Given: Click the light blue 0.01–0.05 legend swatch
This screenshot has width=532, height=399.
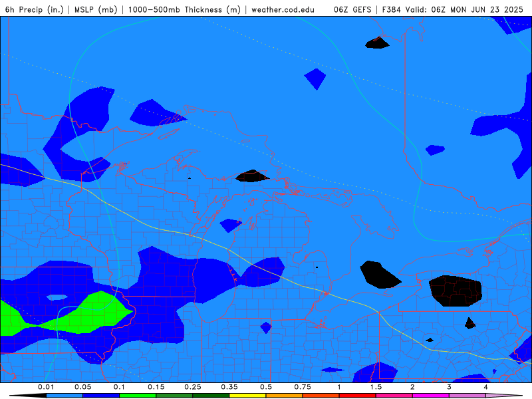Looking at the screenshot, I should coord(65,396).
